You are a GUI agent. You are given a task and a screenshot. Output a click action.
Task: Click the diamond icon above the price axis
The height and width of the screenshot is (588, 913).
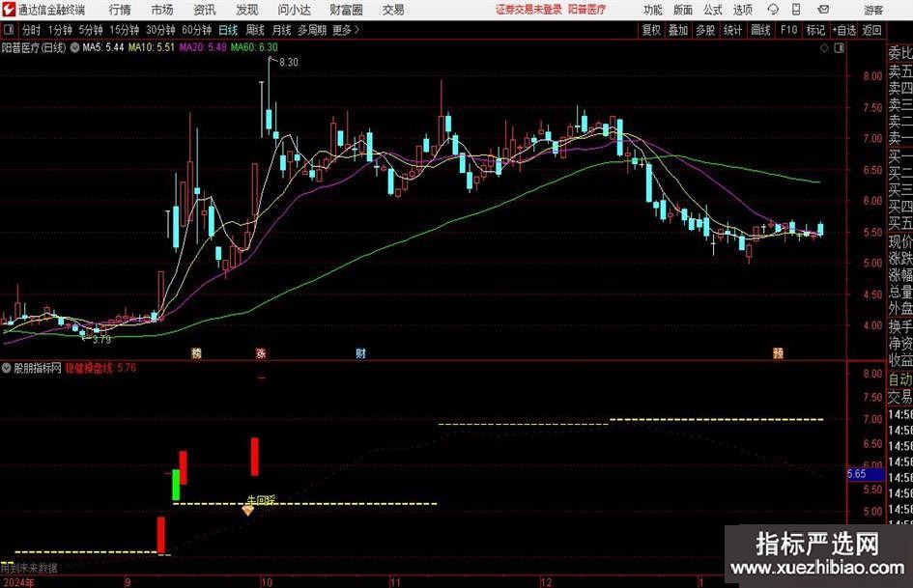pyautogui.click(x=824, y=48)
